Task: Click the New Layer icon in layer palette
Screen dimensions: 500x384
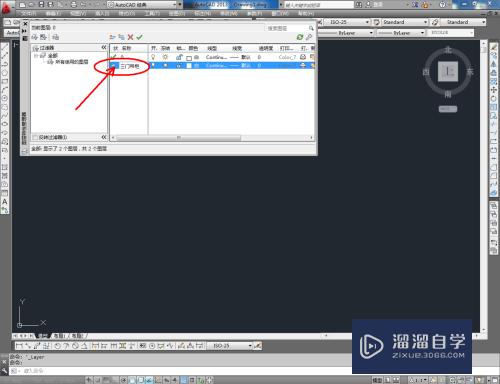Action: pyautogui.click(x=113, y=37)
